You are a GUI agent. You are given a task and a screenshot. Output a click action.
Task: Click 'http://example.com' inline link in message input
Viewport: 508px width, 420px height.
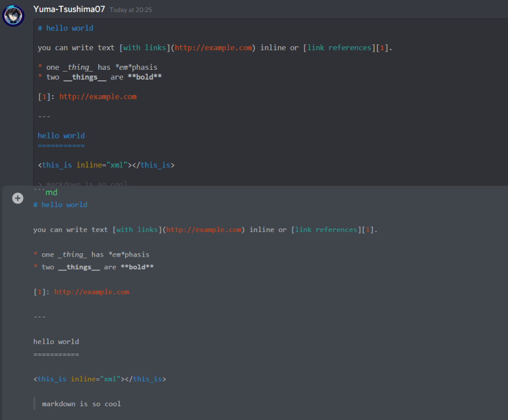coord(204,230)
